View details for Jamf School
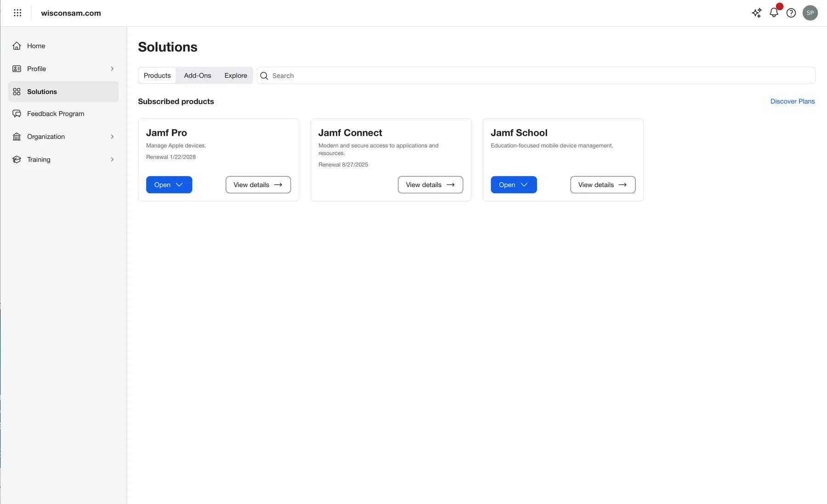 point(603,185)
